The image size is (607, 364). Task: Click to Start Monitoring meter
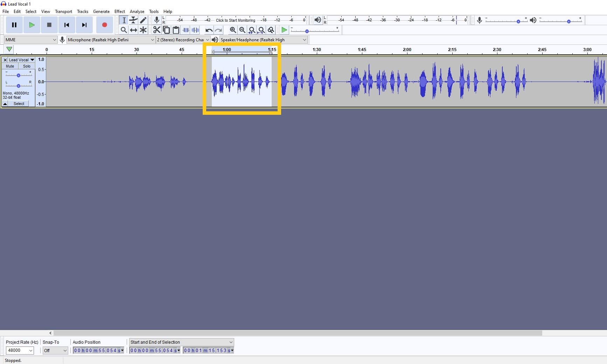(x=235, y=20)
